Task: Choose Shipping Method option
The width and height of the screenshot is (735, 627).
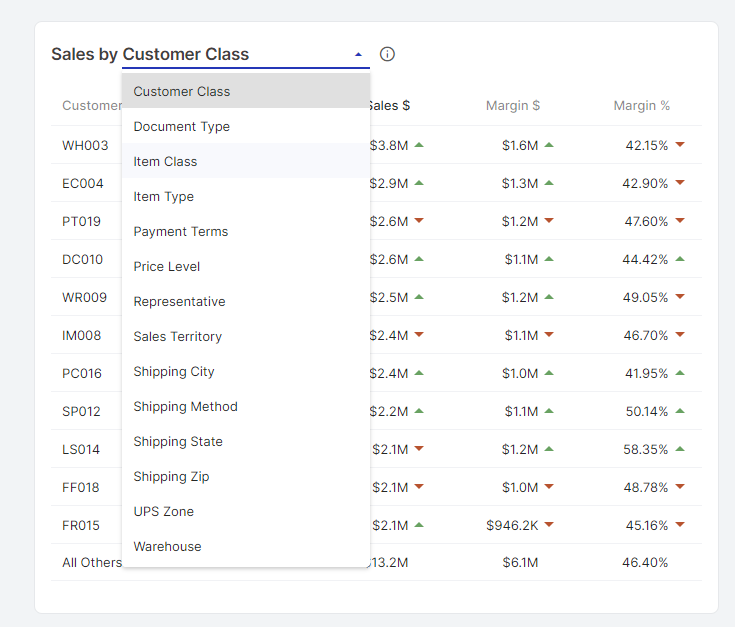Action: pyautogui.click(x=186, y=406)
